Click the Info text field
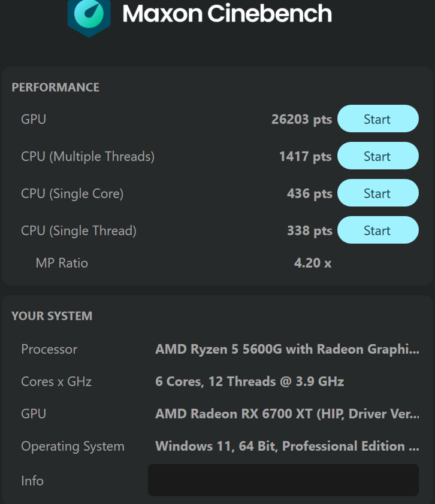 coord(283,480)
